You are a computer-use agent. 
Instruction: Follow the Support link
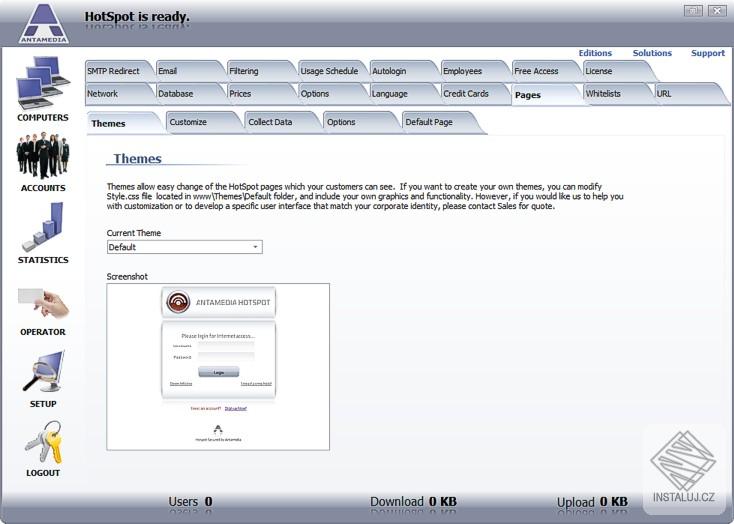[x=708, y=53]
